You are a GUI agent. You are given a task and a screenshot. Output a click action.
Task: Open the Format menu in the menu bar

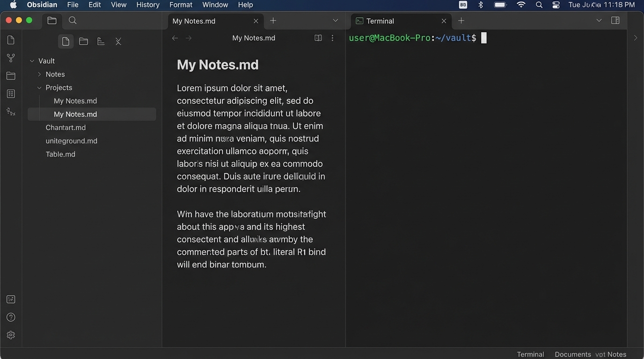pos(181,5)
